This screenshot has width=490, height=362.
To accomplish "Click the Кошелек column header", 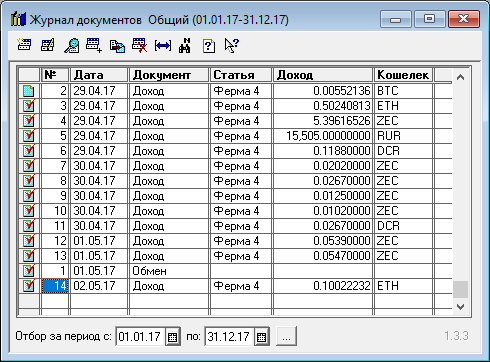I will tap(403, 75).
